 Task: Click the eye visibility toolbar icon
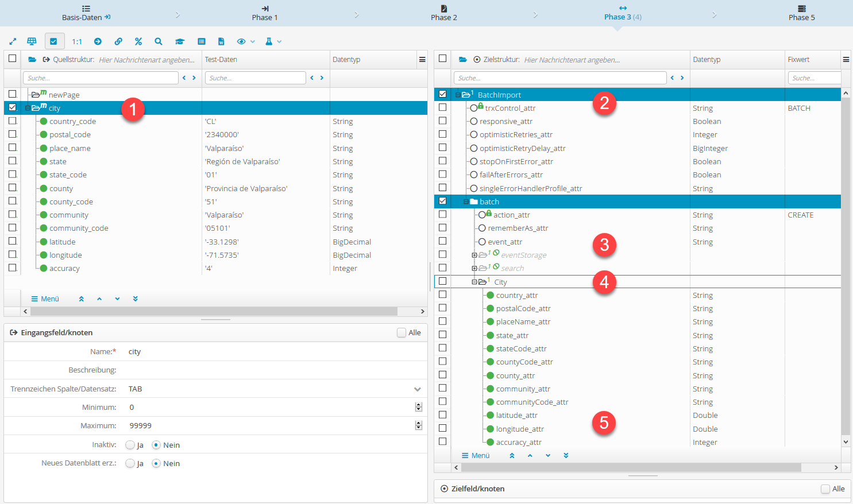[x=241, y=41]
